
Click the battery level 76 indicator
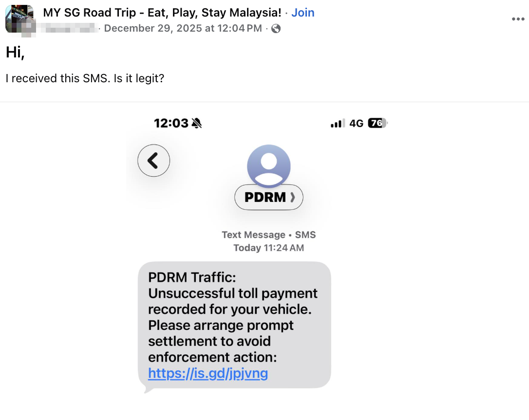coord(377,123)
